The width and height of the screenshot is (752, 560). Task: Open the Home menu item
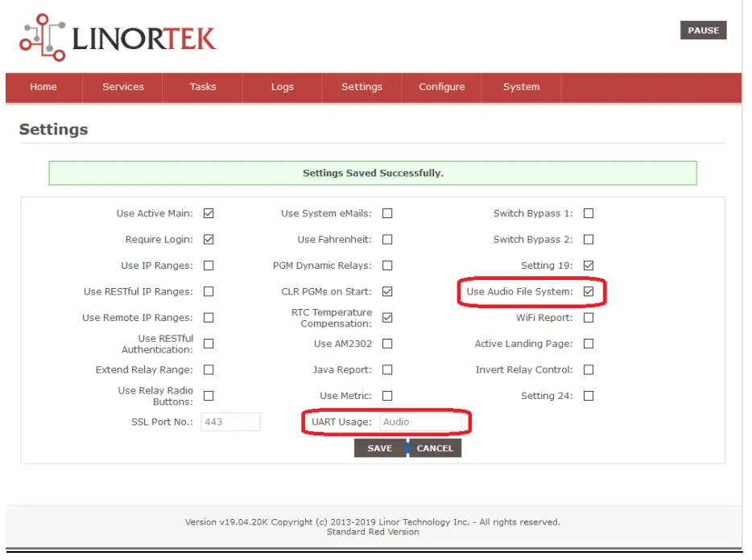click(x=43, y=87)
